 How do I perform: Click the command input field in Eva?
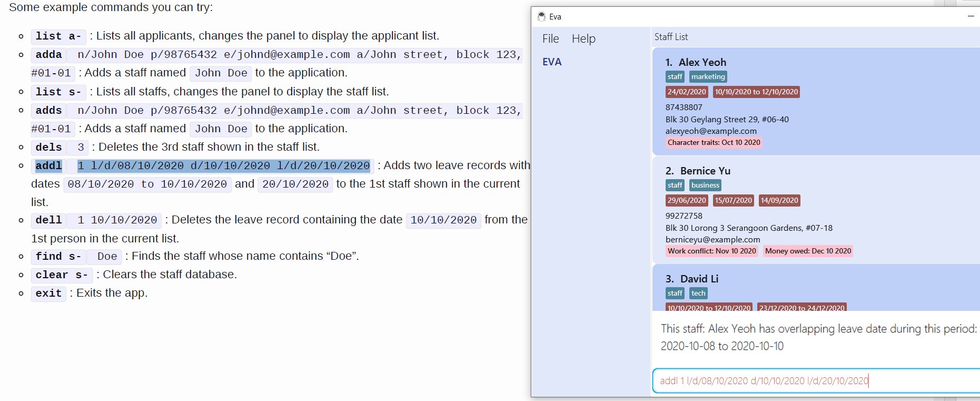(816, 380)
